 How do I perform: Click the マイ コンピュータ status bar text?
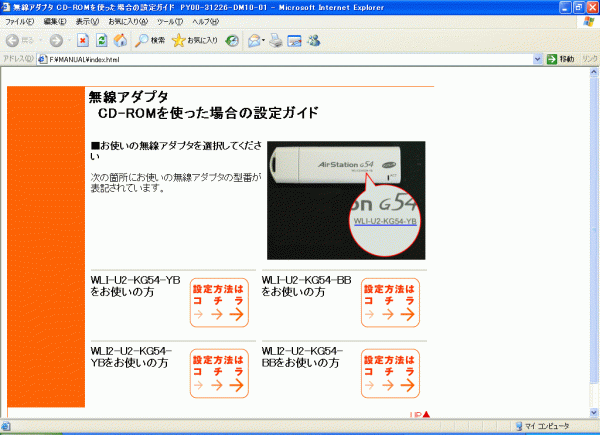point(547,426)
